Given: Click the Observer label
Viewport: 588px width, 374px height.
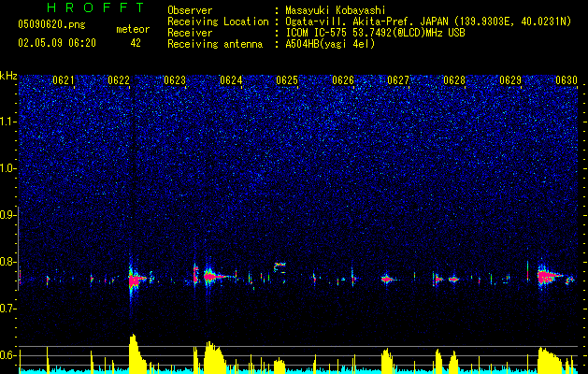Looking at the screenshot, I should [190, 10].
